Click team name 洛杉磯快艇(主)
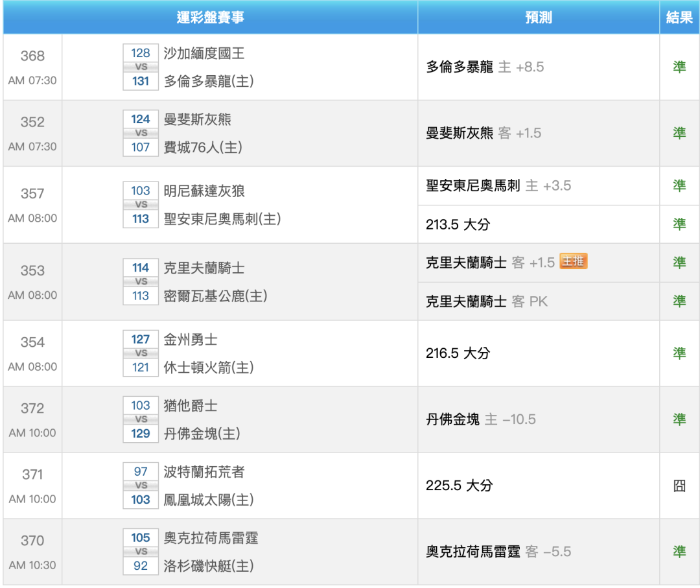Screen dimensions: 700x588 click(209, 566)
